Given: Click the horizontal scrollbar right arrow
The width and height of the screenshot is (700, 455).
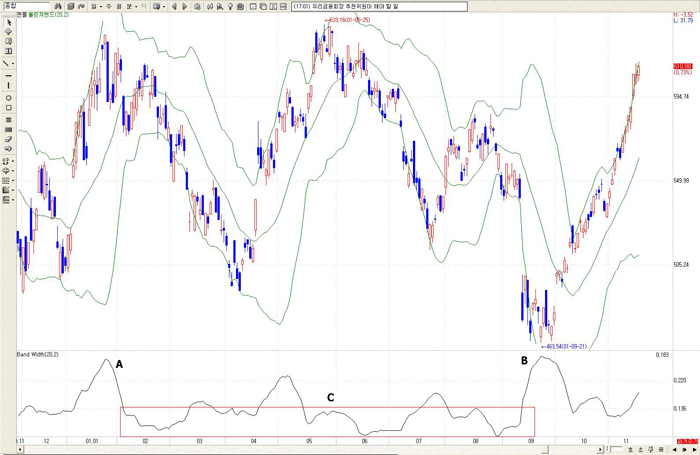Looking at the screenshot, I should tap(600, 449).
